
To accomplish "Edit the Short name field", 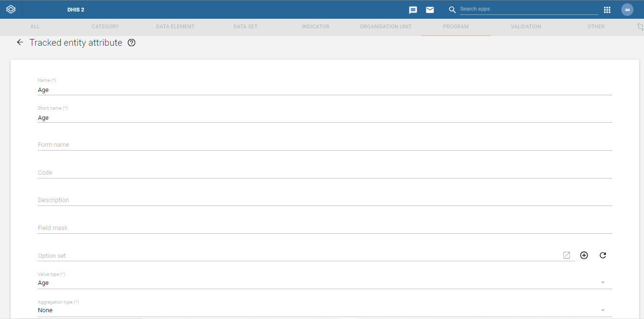I will 325,118.
